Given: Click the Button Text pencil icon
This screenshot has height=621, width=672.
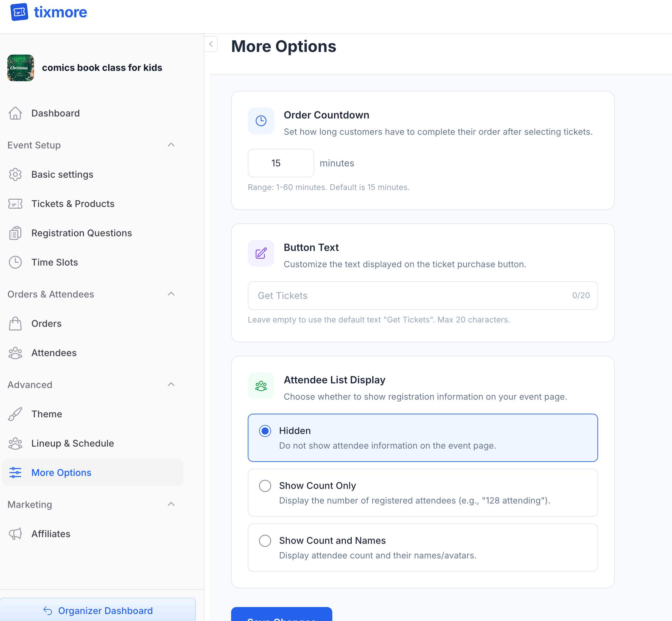Looking at the screenshot, I should (261, 253).
